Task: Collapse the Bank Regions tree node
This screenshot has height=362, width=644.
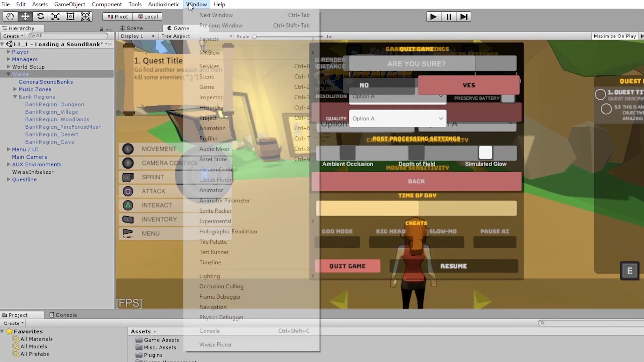Action: pyautogui.click(x=15, y=97)
